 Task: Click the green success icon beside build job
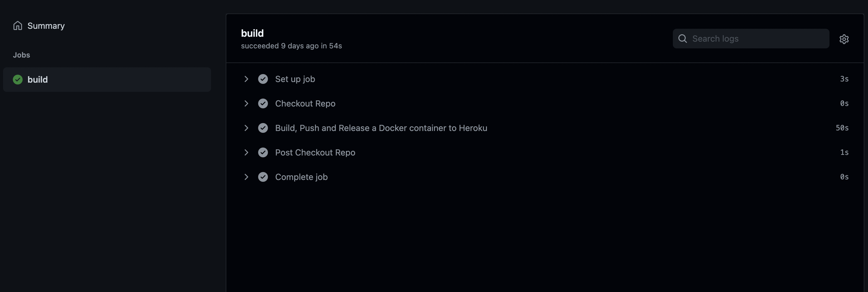(x=17, y=80)
